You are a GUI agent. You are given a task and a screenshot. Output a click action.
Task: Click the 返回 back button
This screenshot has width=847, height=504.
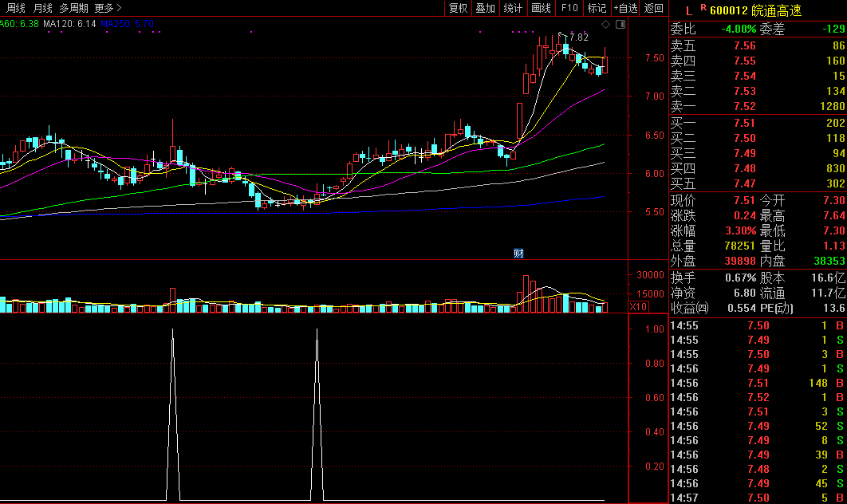(654, 8)
